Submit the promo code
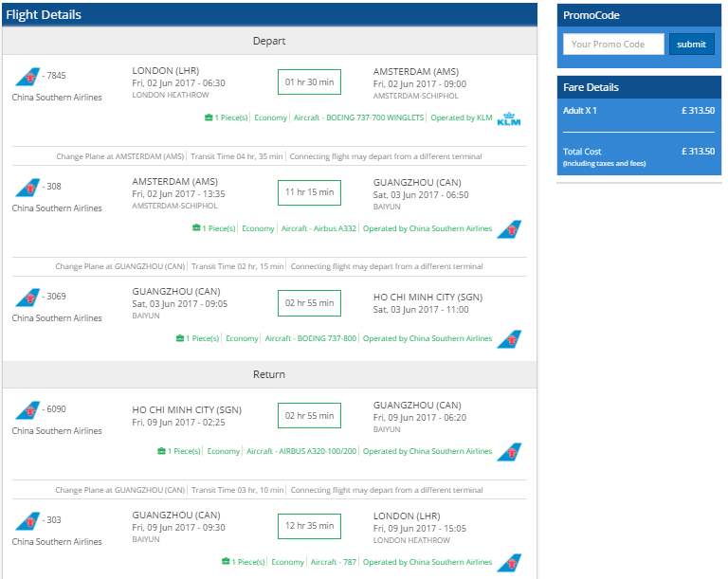Screen dimensions: 728x579 (691, 45)
